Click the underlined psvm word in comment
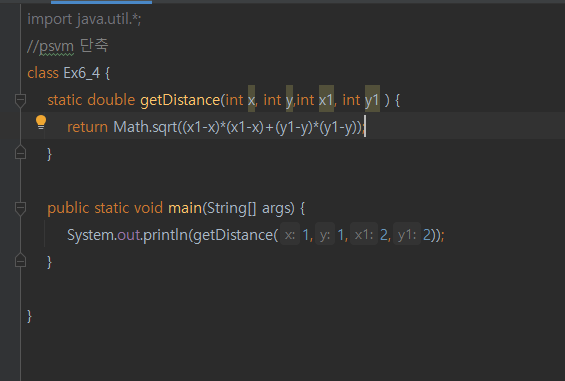 [x=57, y=46]
